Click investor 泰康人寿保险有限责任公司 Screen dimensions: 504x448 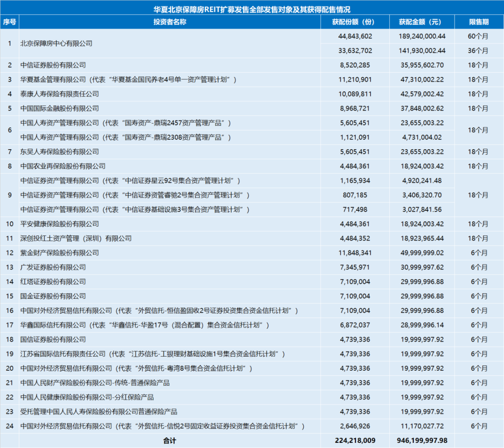click(59, 94)
